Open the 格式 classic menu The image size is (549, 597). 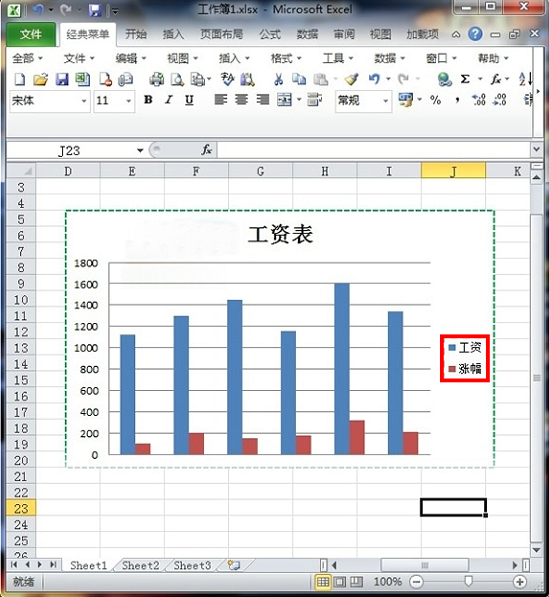click(x=286, y=58)
